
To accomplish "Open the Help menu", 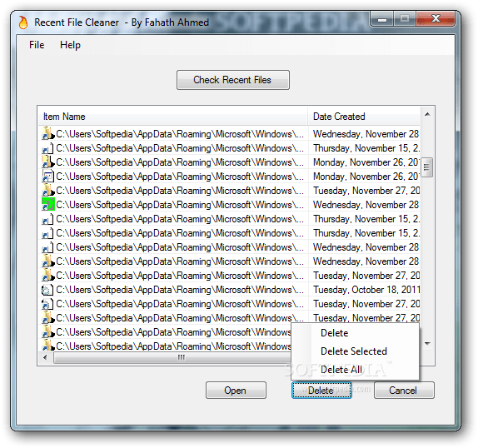I will tap(70, 45).
